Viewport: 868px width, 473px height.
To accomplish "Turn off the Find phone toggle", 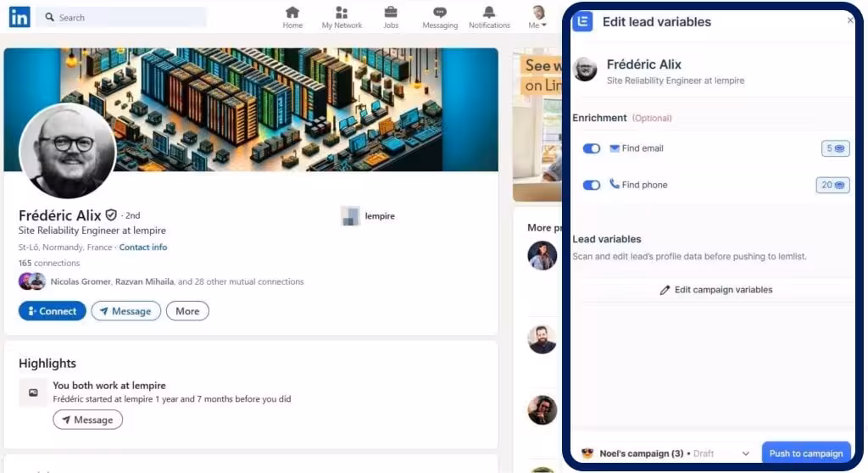I will click(592, 185).
